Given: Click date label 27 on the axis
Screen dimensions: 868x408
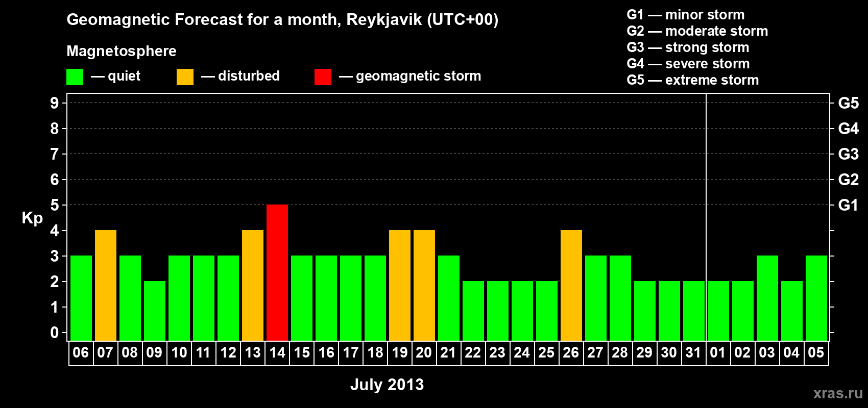Looking at the screenshot, I should [595, 352].
